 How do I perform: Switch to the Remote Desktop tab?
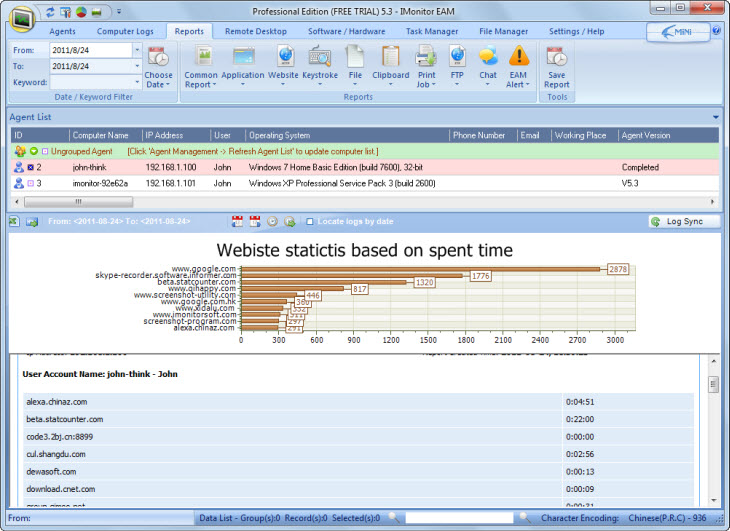[254, 32]
